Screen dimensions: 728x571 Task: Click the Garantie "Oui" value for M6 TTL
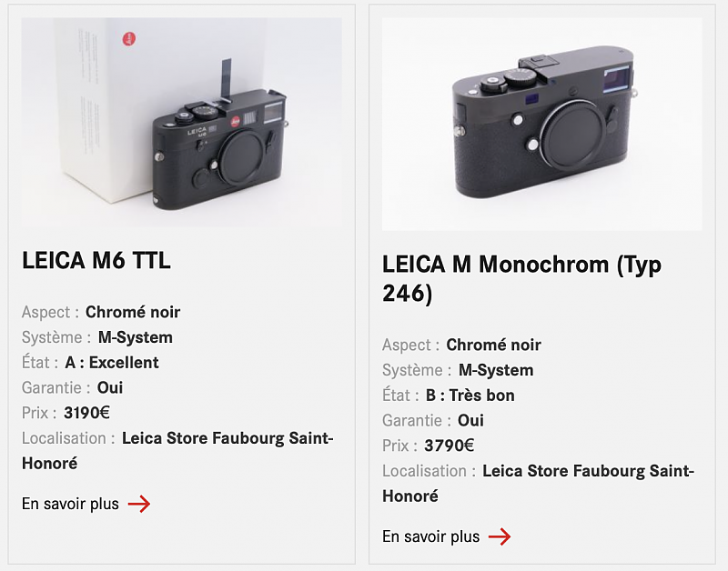110,387
